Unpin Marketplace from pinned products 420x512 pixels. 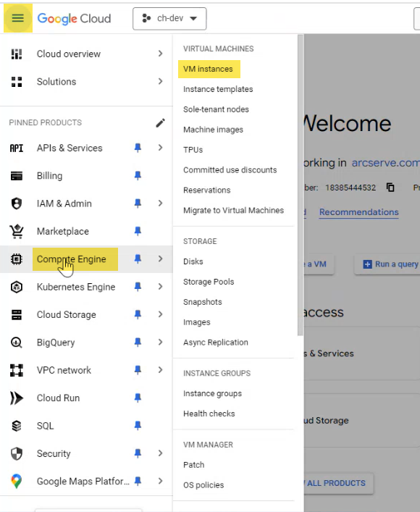coord(138,231)
